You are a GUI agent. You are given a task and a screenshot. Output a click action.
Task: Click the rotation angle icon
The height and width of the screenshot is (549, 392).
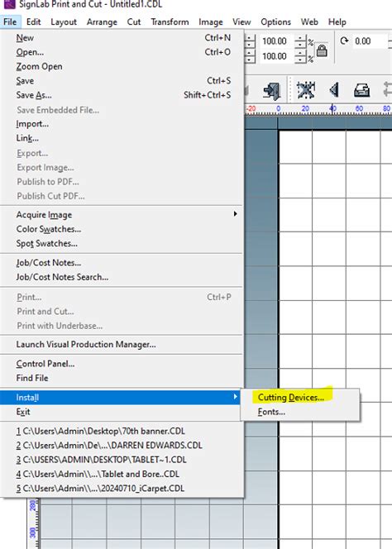(x=344, y=41)
